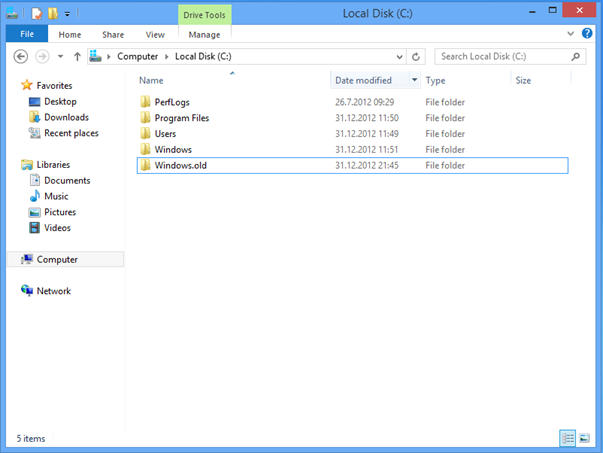The image size is (603, 453).
Task: Open the address bar history dropdown
Action: 400,57
